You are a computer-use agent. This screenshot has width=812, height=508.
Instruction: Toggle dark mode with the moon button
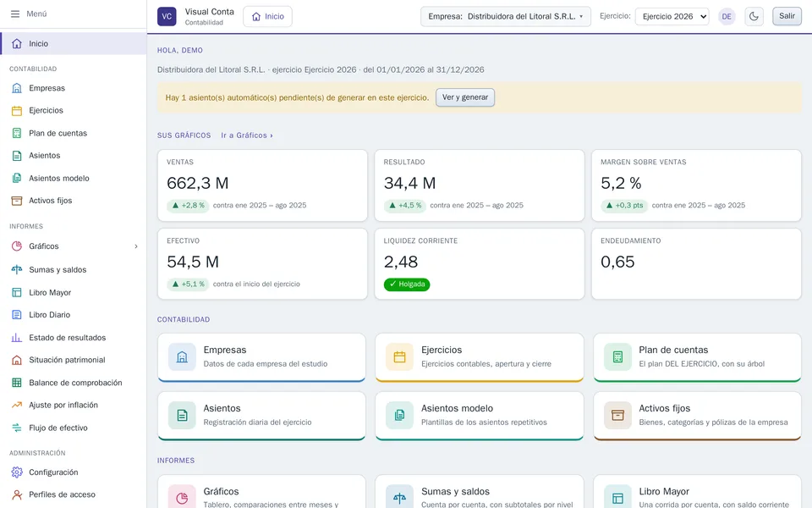tap(754, 16)
